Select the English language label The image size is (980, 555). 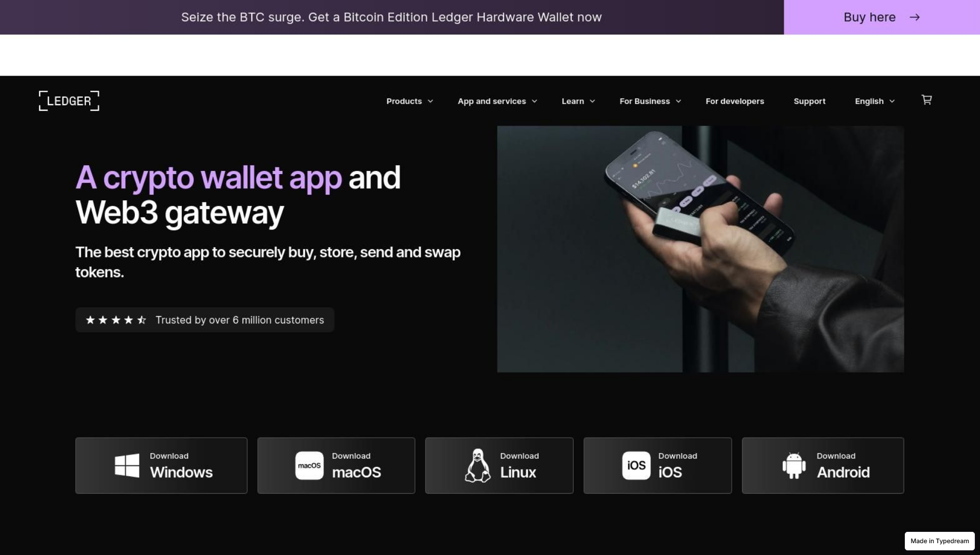[x=869, y=101]
